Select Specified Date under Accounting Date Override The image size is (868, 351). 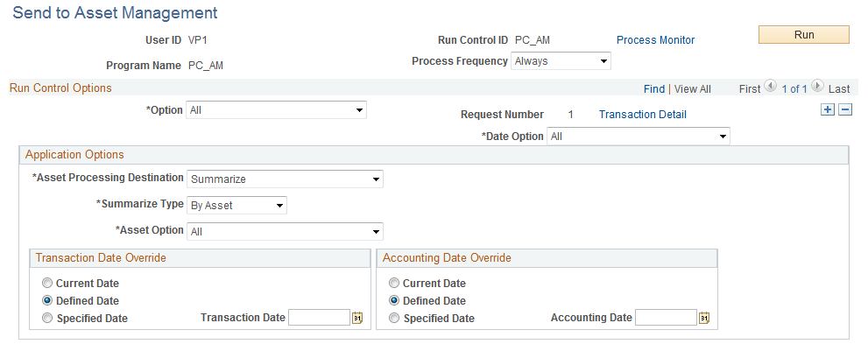tap(394, 319)
